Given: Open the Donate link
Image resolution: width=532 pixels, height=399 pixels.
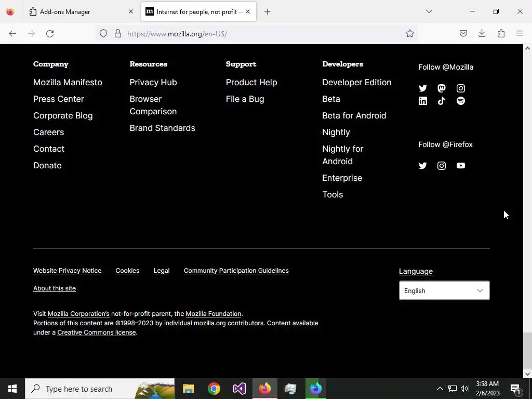Looking at the screenshot, I should 47,165.
